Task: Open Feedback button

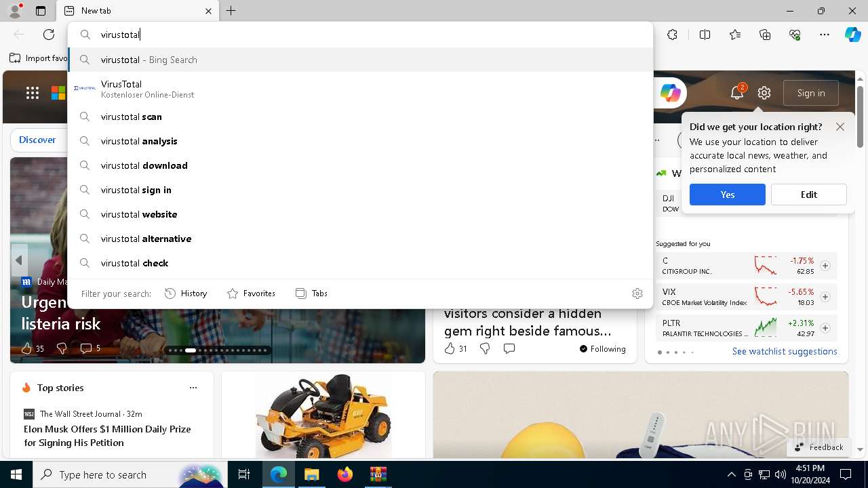Action: point(818,447)
